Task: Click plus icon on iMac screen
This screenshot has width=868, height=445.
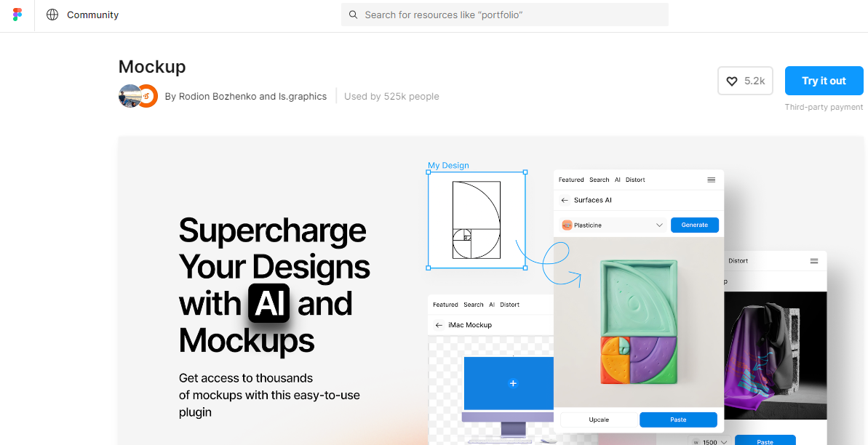Action: tap(513, 383)
